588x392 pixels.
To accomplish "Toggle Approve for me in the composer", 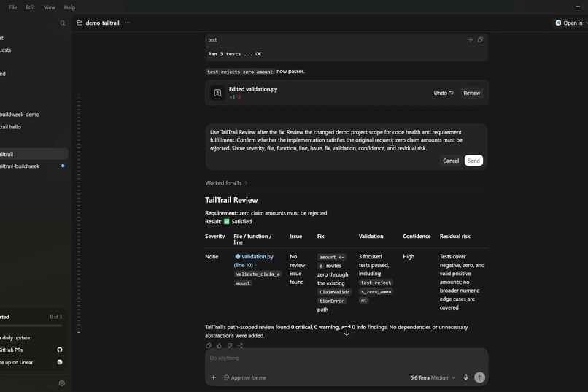I will pos(245,377).
